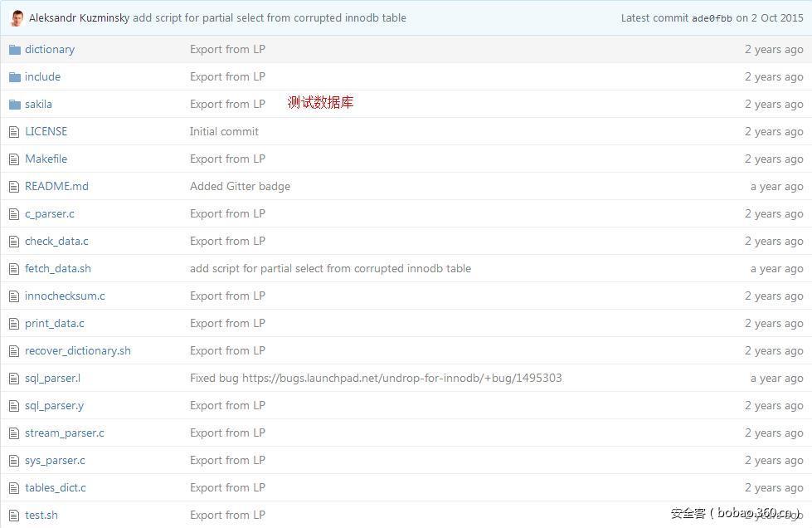This screenshot has height=528, width=812.
Task: Open the recover_dictionary.sh script
Action: [x=78, y=351]
